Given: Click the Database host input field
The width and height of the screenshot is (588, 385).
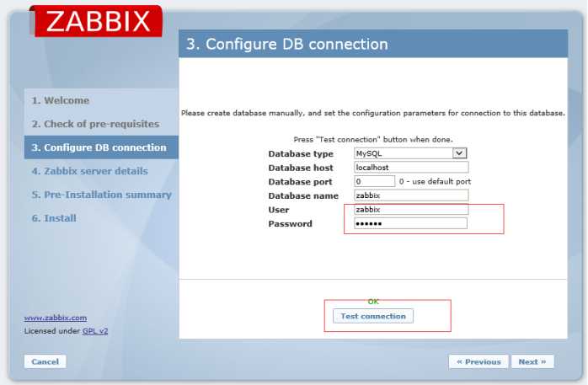Looking at the screenshot, I should [411, 167].
